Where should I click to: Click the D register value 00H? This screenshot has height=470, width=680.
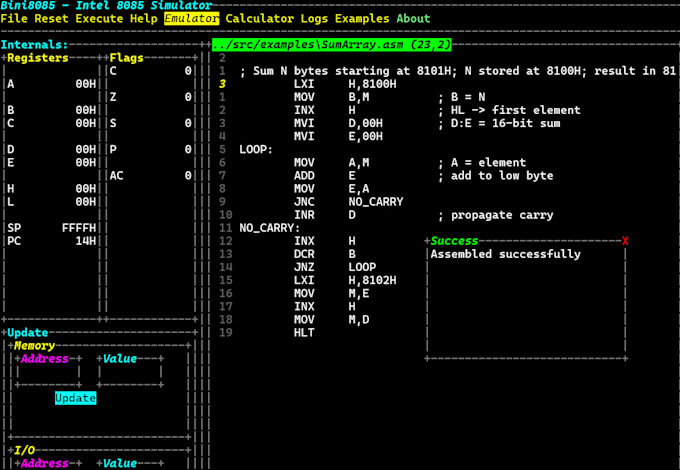click(85, 150)
